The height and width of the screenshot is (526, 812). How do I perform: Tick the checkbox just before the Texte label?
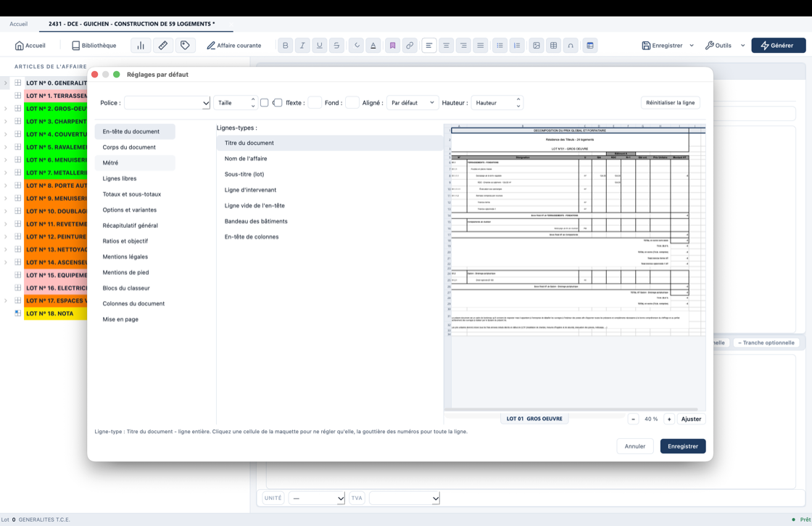coord(278,102)
